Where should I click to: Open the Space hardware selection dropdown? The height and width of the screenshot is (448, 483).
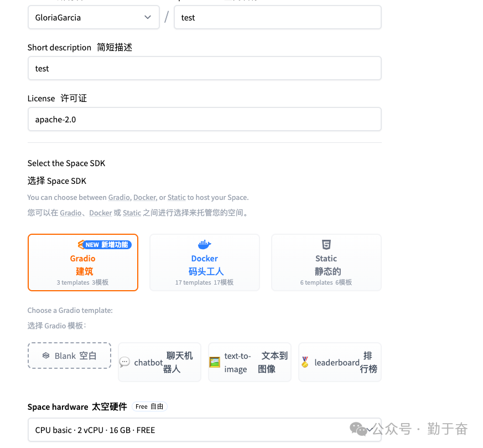[205, 430]
